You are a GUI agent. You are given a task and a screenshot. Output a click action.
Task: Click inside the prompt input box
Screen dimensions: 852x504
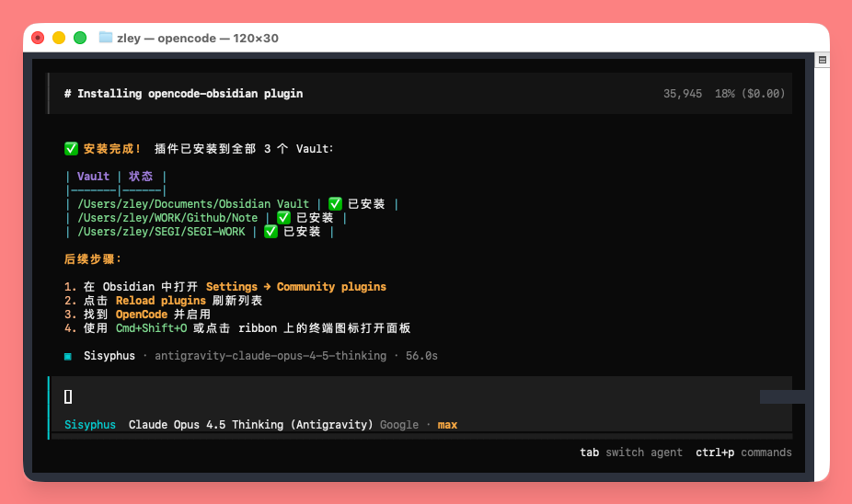click(368, 396)
